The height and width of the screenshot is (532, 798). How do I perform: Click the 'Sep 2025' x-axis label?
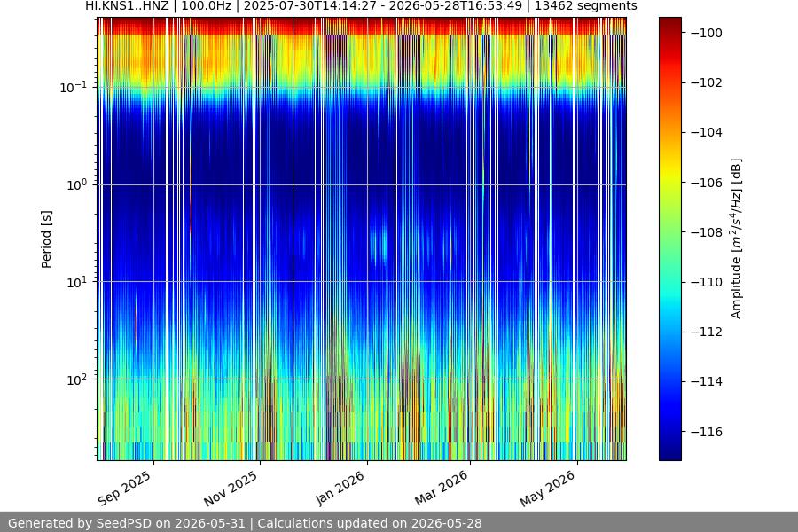[x=124, y=488]
